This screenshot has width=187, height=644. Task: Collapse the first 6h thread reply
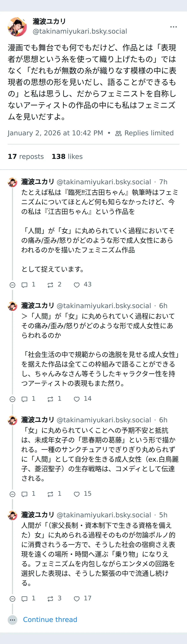12,399
